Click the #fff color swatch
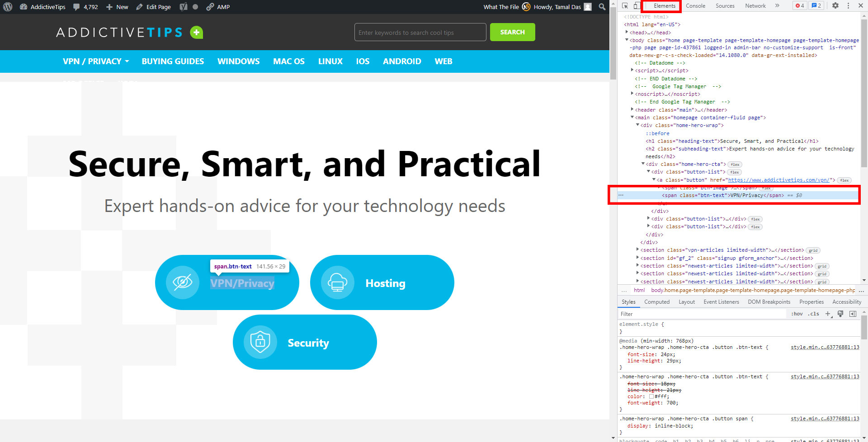868x442 pixels. (651, 396)
